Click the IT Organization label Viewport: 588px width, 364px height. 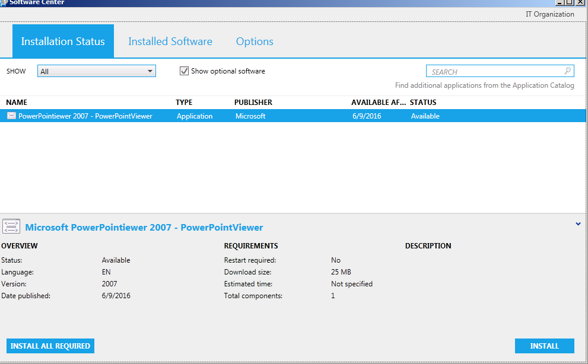click(550, 14)
